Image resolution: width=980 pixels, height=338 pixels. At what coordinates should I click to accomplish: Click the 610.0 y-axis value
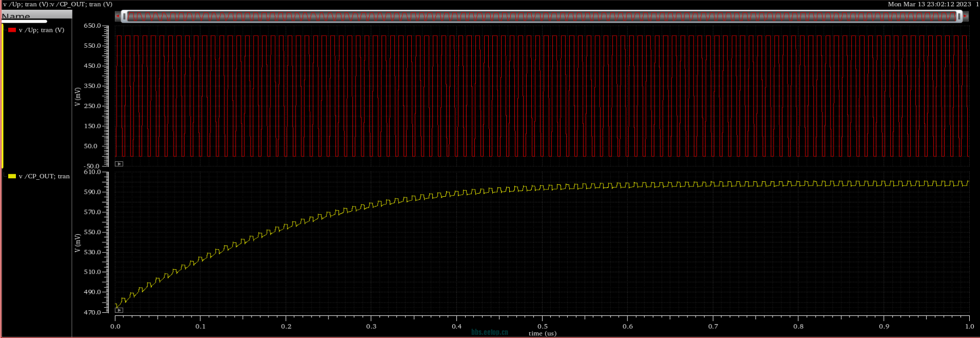[x=92, y=172]
